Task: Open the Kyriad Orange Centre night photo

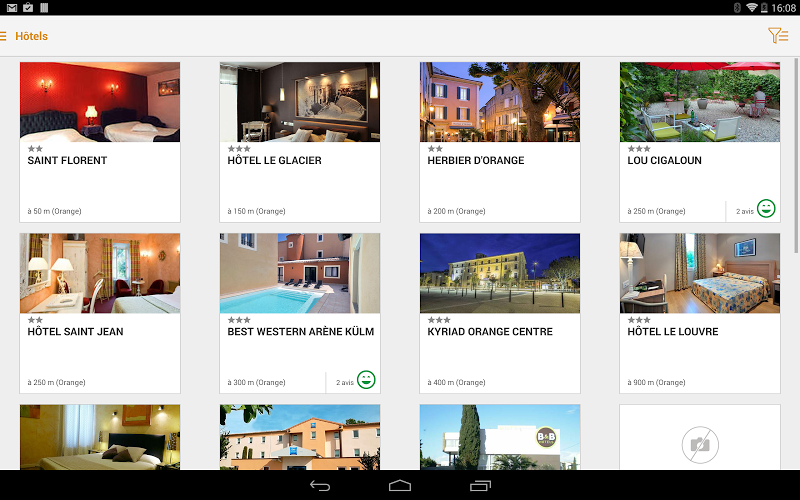Action: (500, 273)
